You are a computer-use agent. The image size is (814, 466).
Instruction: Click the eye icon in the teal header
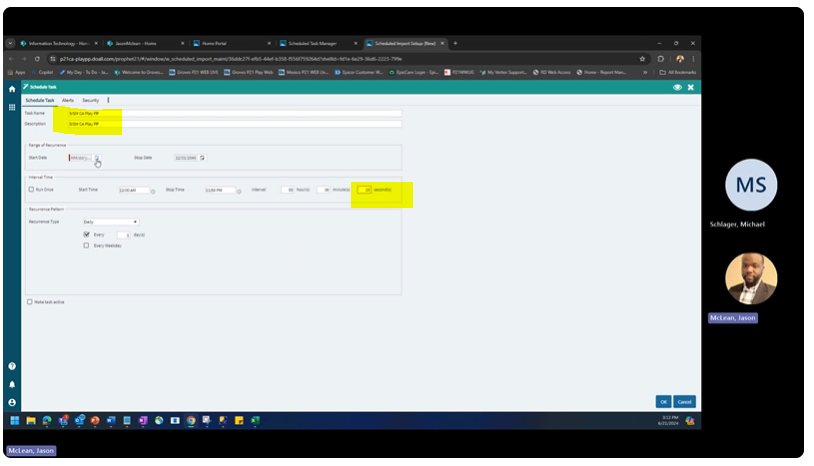click(x=677, y=88)
